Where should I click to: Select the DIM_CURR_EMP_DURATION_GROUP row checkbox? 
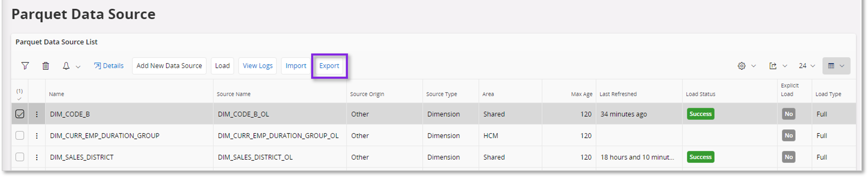tap(20, 135)
